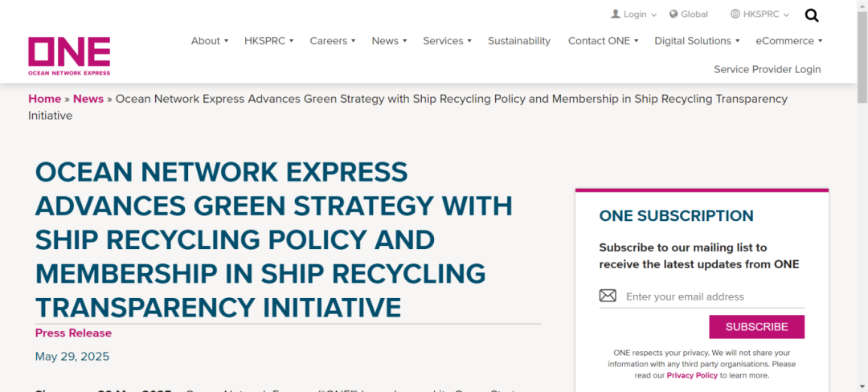Open the News navigation menu
868x392 pixels.
pyautogui.click(x=389, y=41)
